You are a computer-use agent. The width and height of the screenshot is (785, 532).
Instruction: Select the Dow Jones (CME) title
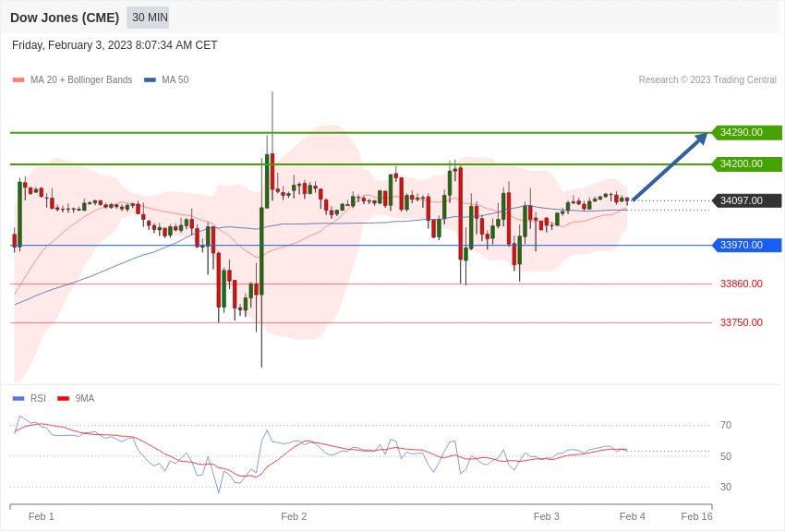click(x=65, y=18)
